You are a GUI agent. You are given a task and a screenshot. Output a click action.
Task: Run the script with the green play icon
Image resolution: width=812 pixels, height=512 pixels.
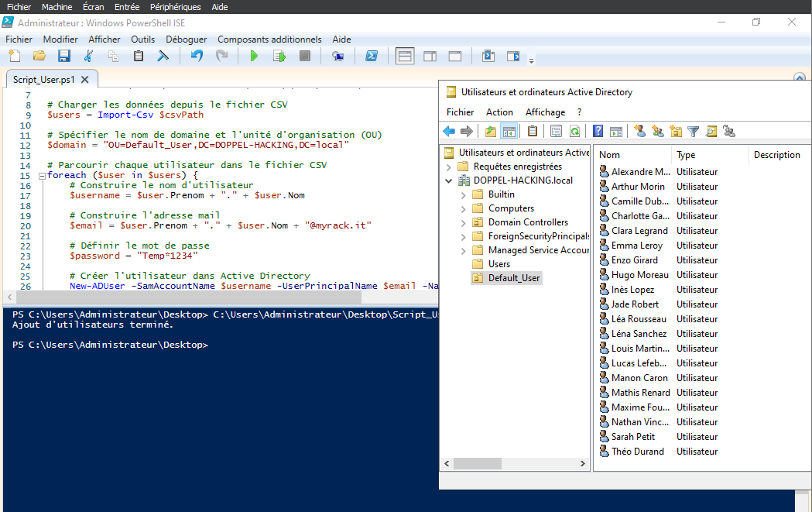[254, 56]
